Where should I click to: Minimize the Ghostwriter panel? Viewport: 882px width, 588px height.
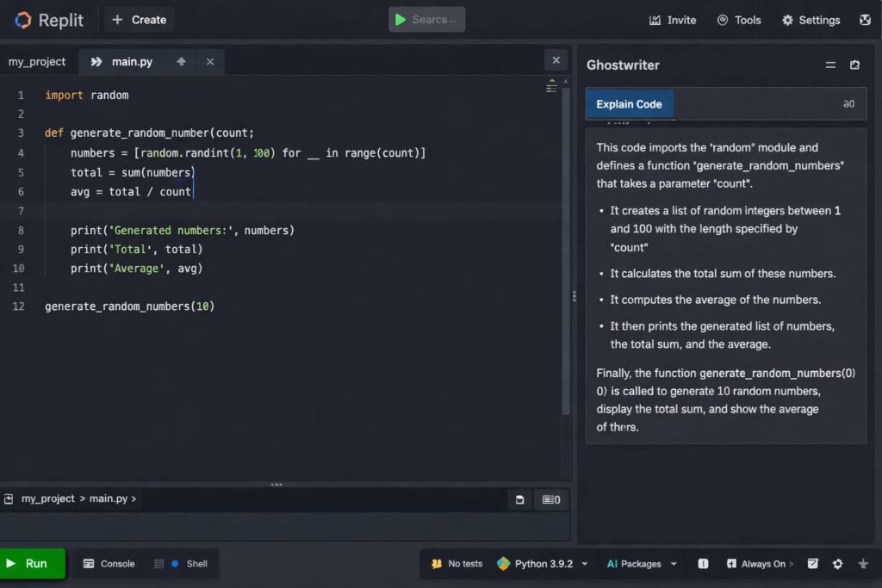pos(830,65)
